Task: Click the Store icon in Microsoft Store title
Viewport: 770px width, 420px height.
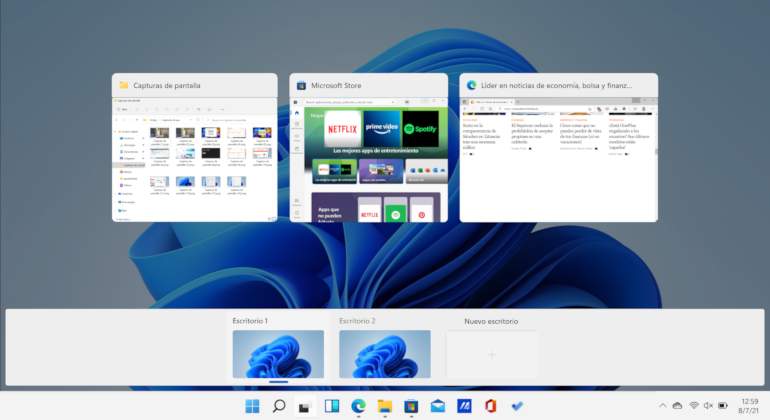Action: click(x=302, y=85)
